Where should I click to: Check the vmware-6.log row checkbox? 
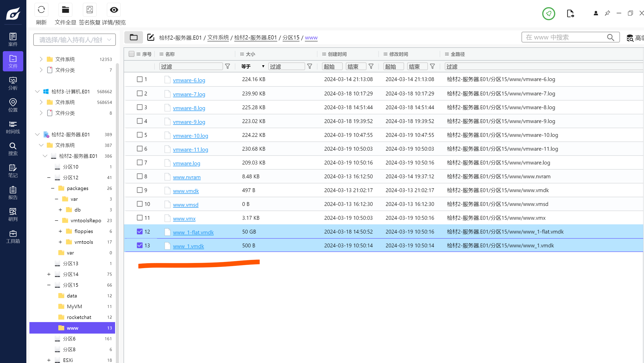(139, 79)
